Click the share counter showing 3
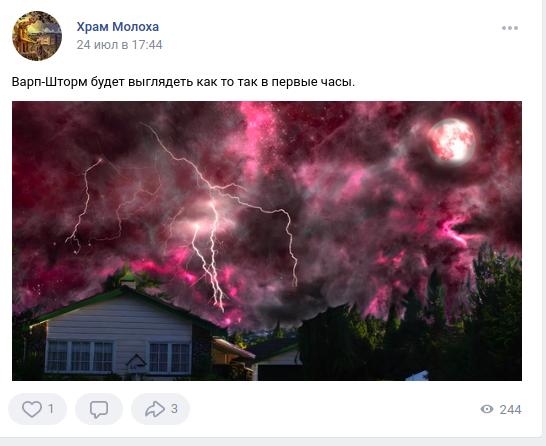546x446 pixels. coord(174,409)
